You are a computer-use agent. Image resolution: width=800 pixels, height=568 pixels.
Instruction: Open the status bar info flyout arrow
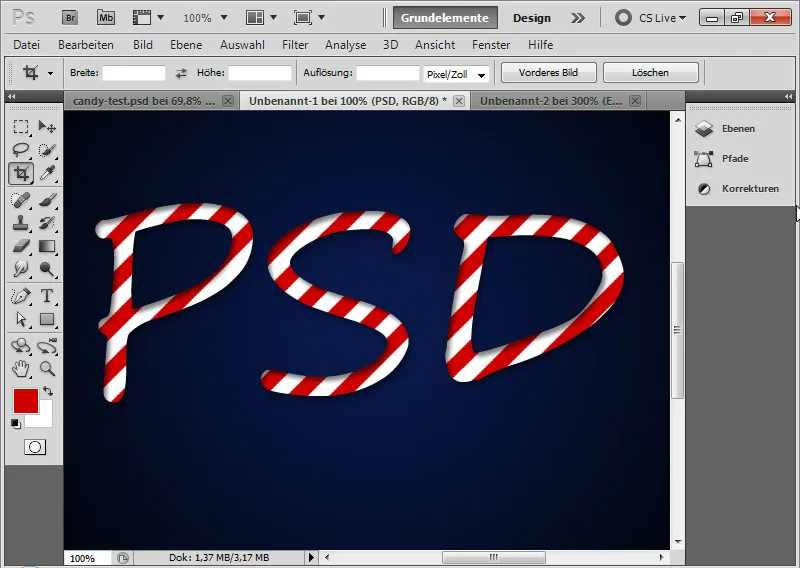(x=312, y=557)
